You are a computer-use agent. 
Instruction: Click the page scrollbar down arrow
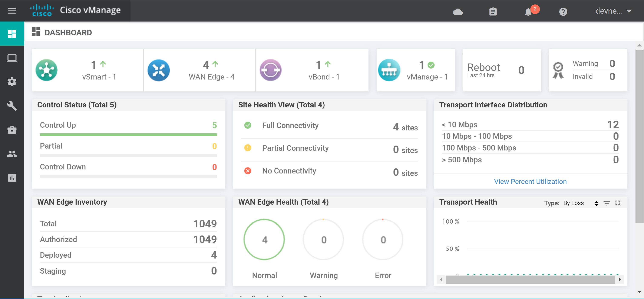(x=639, y=292)
